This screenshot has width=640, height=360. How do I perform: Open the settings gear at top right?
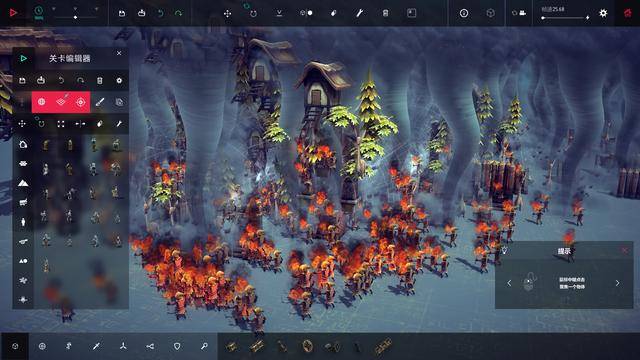(603, 13)
